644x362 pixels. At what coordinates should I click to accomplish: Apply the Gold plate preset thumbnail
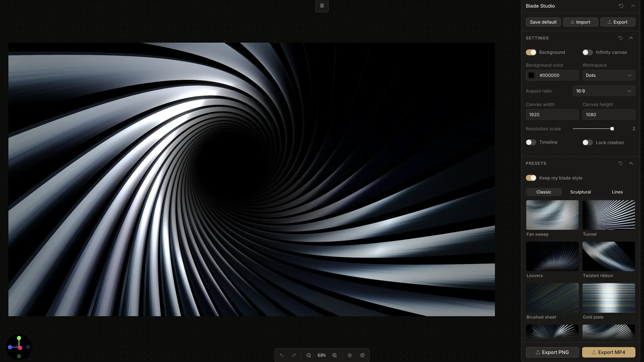tap(609, 298)
